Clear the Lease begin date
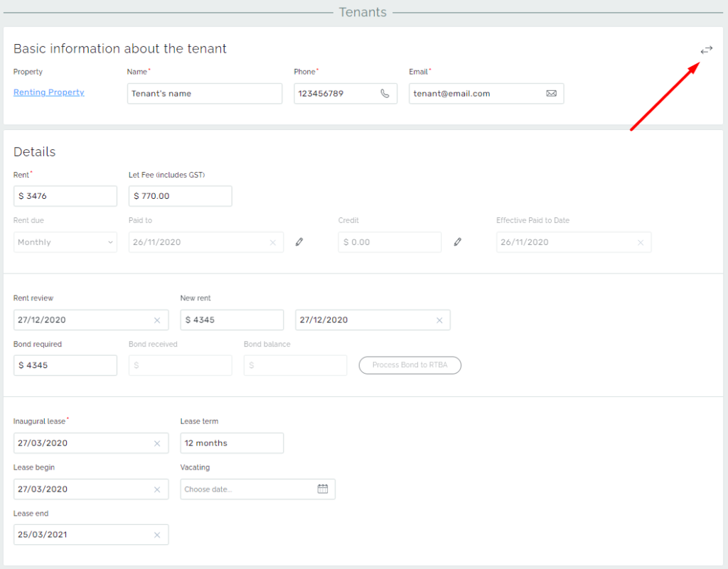The height and width of the screenshot is (569, 728). click(x=157, y=489)
